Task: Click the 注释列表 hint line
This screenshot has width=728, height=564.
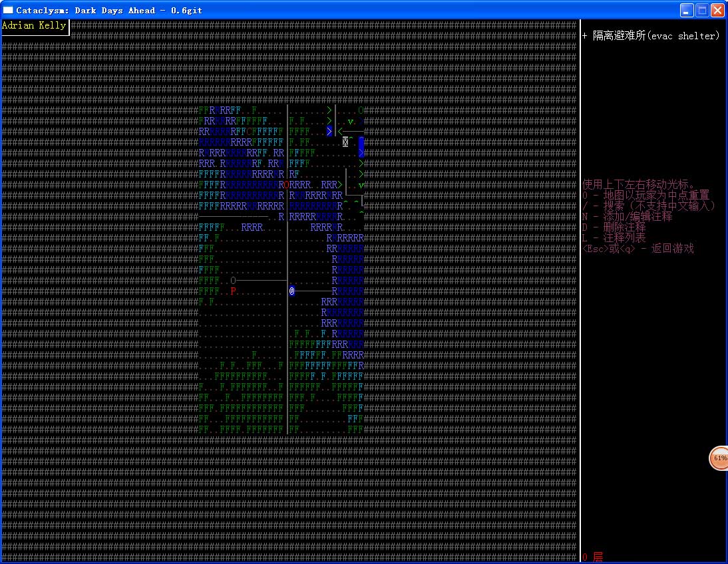Action: click(614, 237)
